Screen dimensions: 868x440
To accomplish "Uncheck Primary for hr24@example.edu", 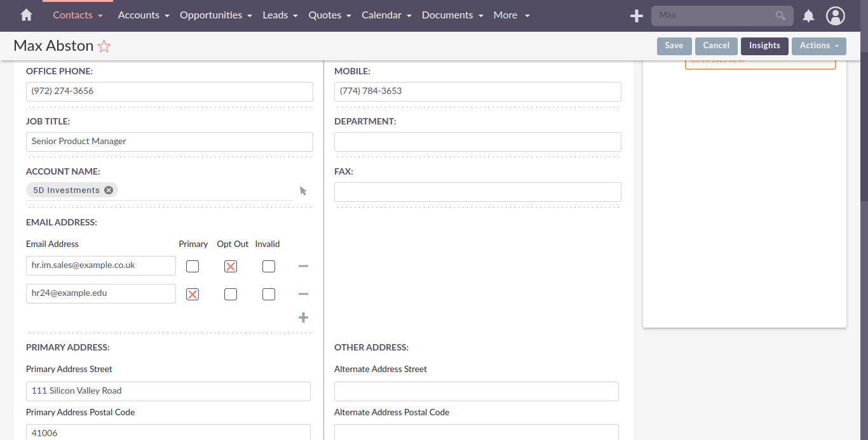I will [x=193, y=294].
